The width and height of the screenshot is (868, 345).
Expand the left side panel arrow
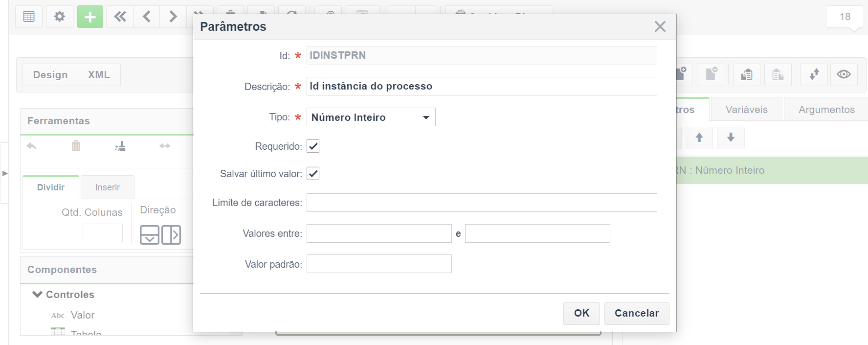[5, 173]
